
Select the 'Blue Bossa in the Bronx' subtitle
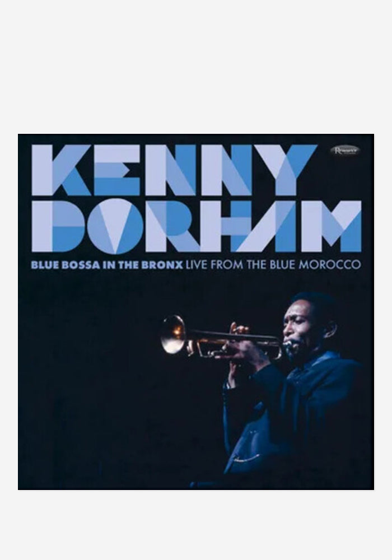[107, 265]
